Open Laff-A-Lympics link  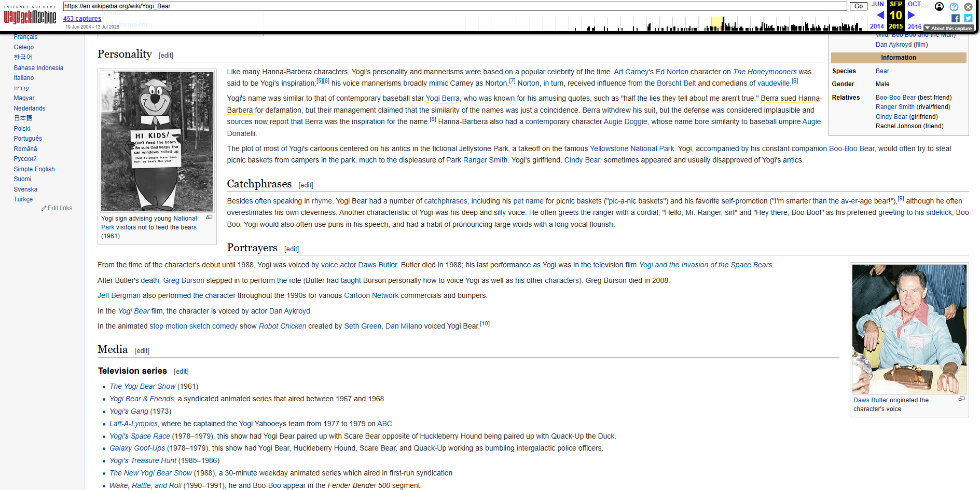coord(133,424)
